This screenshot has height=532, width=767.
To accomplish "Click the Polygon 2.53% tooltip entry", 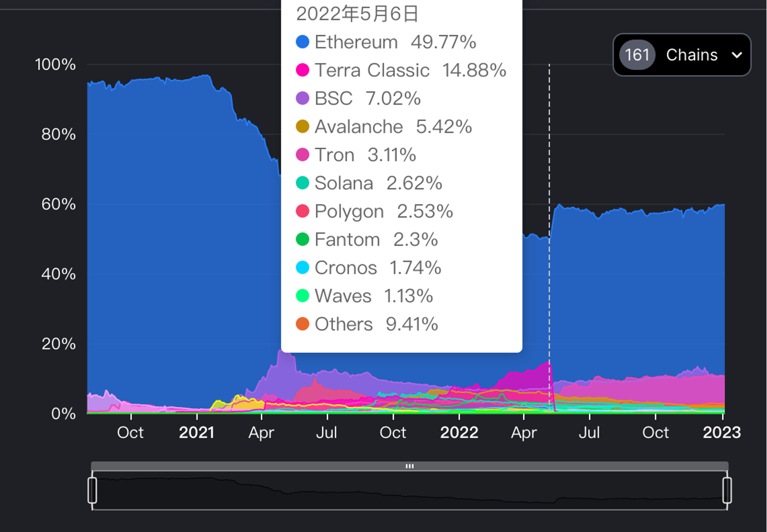I will tap(374, 211).
